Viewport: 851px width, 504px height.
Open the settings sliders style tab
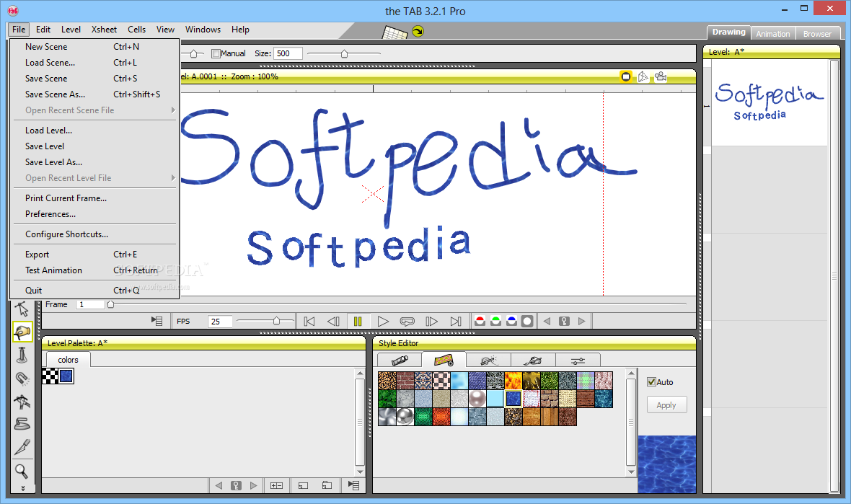pos(578,360)
